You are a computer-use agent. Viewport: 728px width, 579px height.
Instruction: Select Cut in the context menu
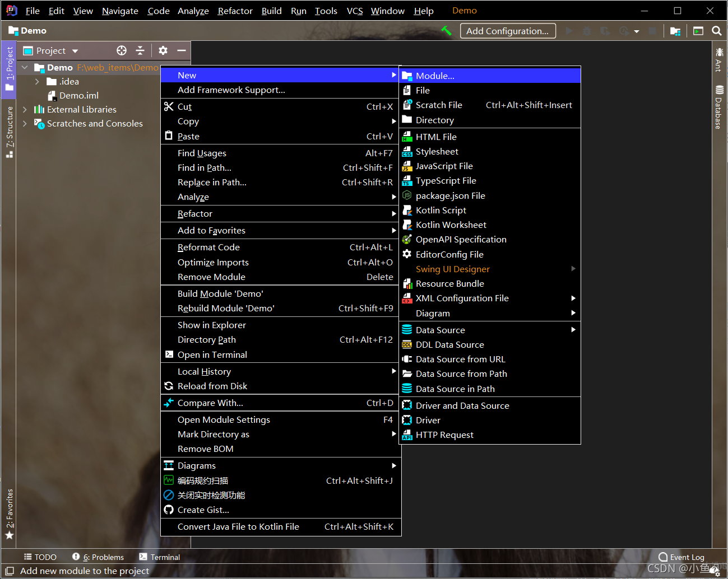coord(280,106)
